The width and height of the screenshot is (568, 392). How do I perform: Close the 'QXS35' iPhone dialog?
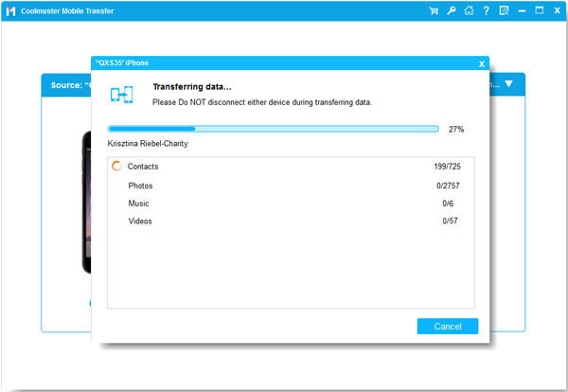click(x=482, y=64)
